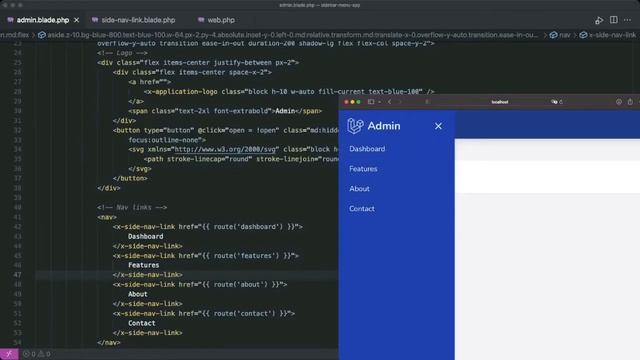640x360 pixels.
Task: Open the remote window status bar icon
Action: (9, 354)
